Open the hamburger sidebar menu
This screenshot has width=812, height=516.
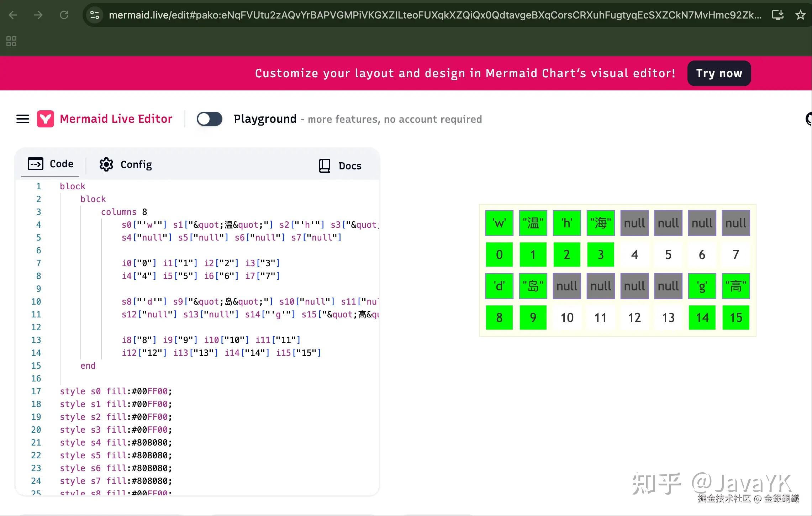pyautogui.click(x=23, y=119)
